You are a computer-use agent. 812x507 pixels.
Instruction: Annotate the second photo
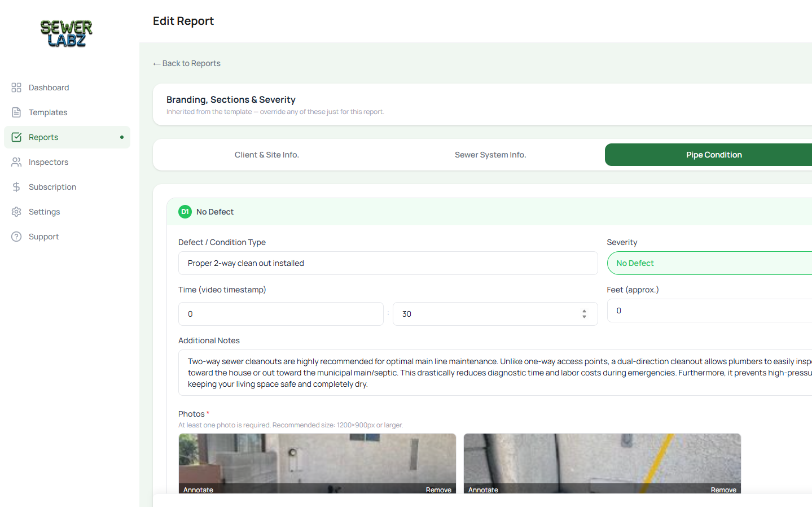click(x=483, y=489)
